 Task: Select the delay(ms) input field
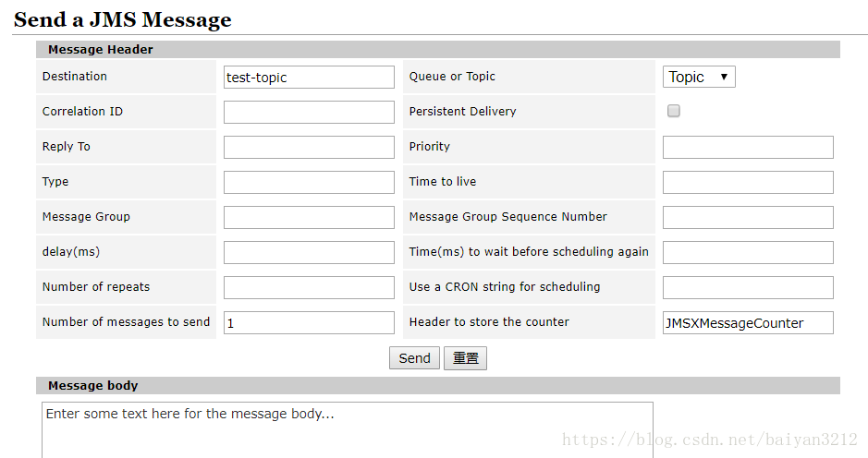(309, 253)
